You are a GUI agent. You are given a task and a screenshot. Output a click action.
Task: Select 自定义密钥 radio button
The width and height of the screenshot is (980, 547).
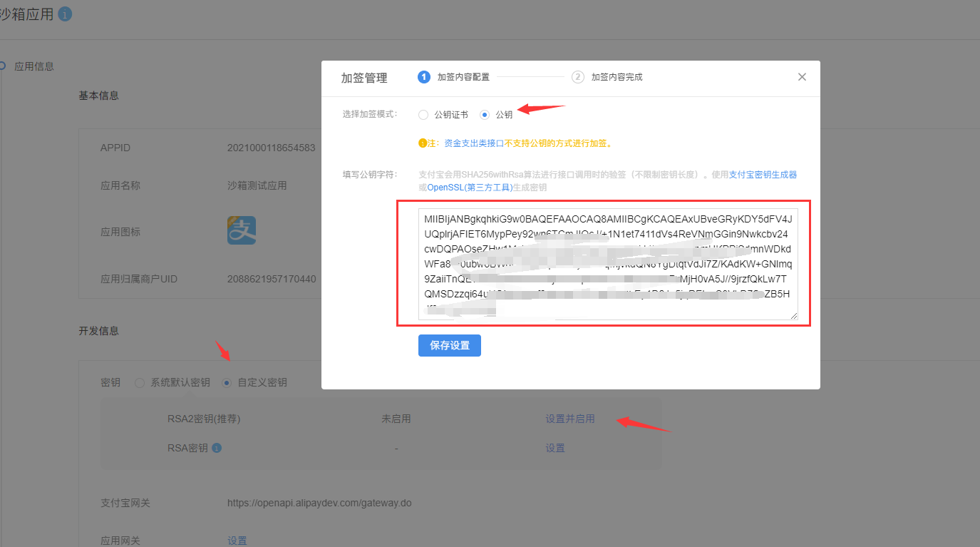click(x=227, y=383)
